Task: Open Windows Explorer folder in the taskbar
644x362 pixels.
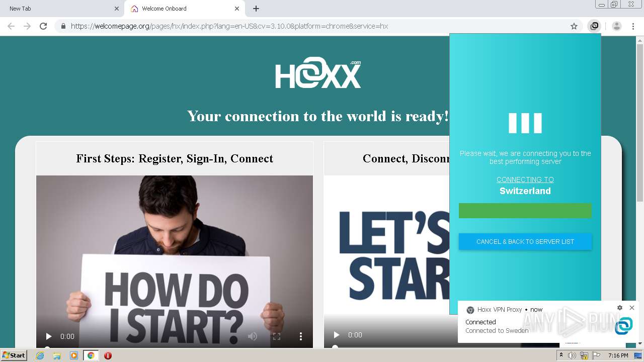Action: 57,355
